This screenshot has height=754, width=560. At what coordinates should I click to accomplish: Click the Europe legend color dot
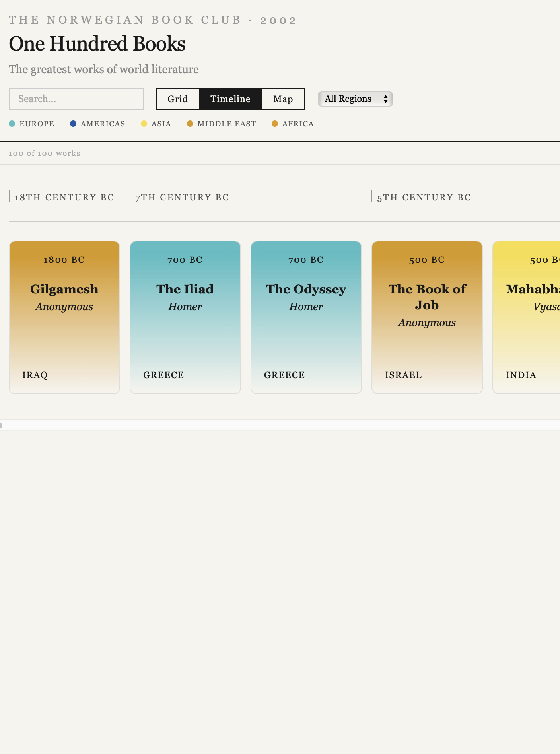(x=12, y=124)
